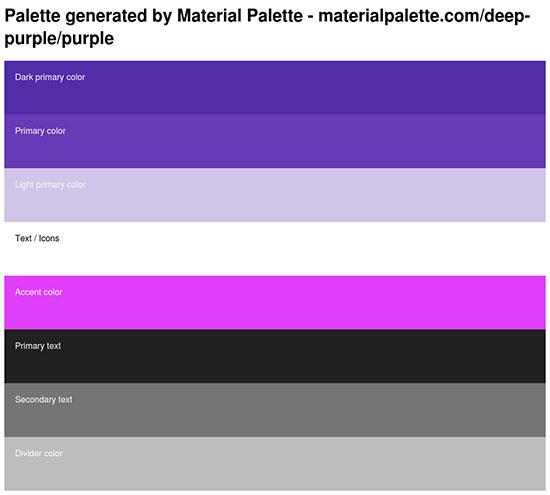Viewport: 550px width, 495px height.
Task: Select the Primary color purple swatch
Action: (275, 141)
